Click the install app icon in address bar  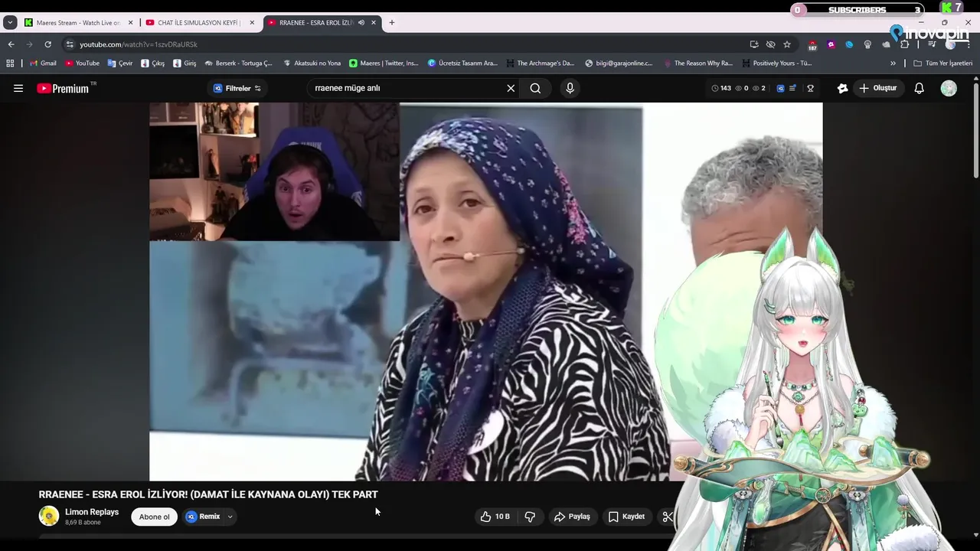754,44
